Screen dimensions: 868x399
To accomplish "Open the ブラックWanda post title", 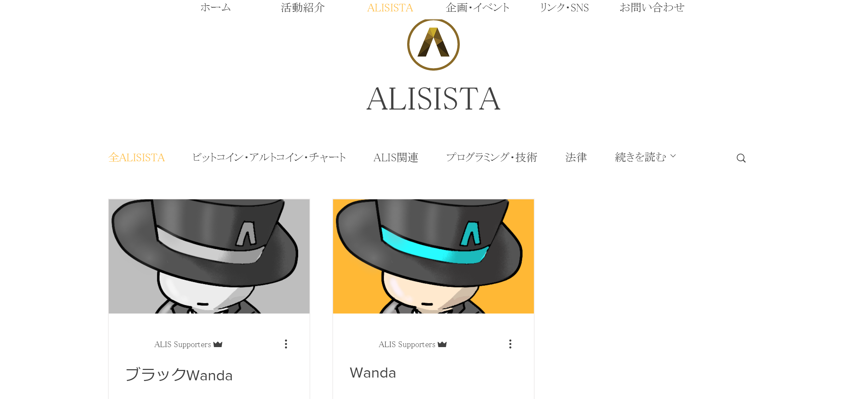I will 179,375.
